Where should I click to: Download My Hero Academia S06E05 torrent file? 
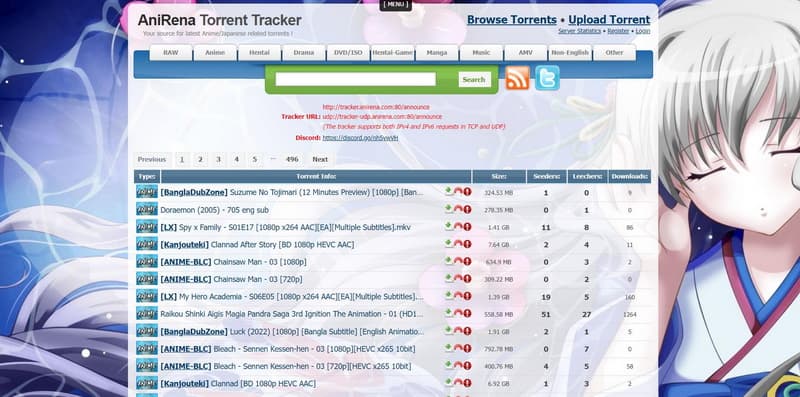tap(449, 296)
